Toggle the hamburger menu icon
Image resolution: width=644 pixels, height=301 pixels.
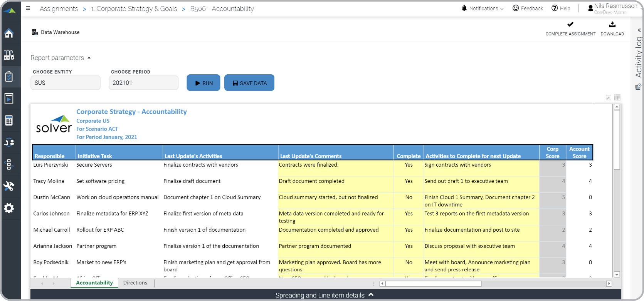[28, 8]
